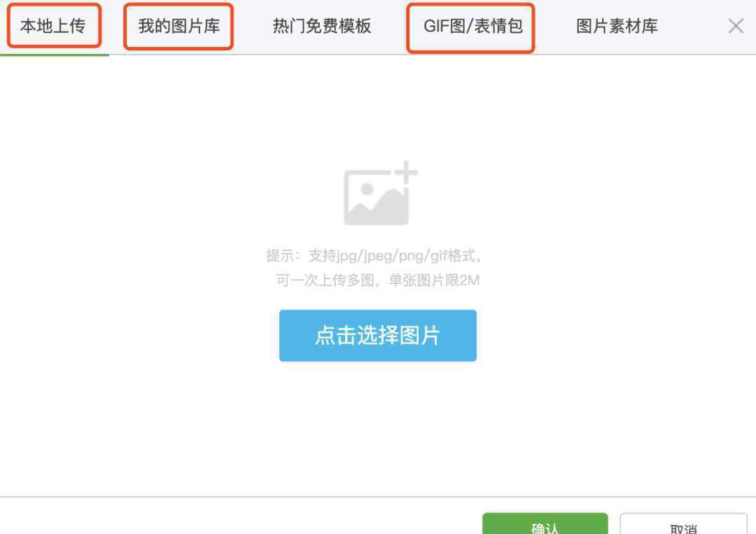Click the red outline around 本地上传
The height and width of the screenshot is (534, 756).
coord(54,25)
